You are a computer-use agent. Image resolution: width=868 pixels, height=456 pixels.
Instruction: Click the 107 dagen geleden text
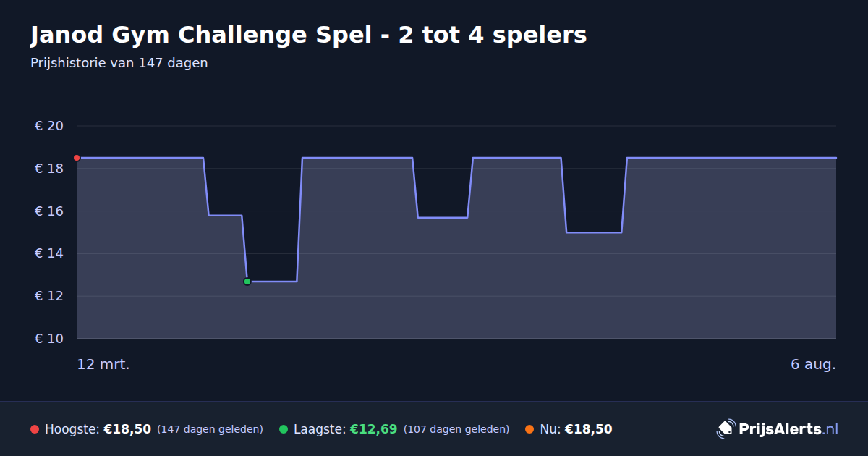tap(456, 429)
